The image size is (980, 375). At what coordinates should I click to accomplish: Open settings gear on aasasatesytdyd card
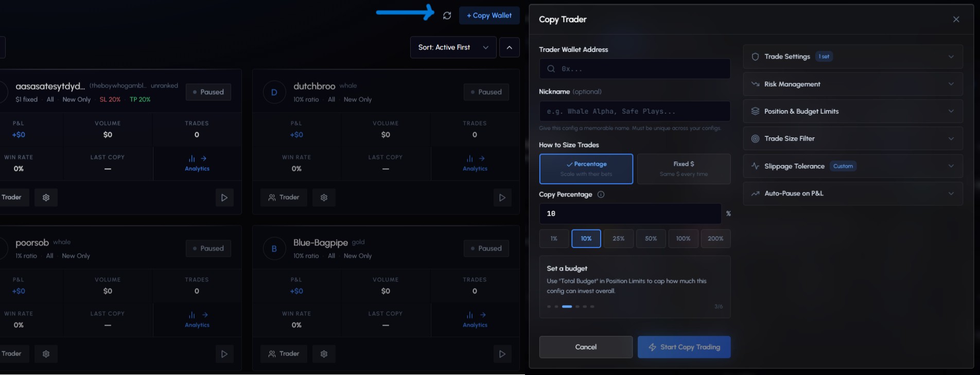tap(46, 198)
